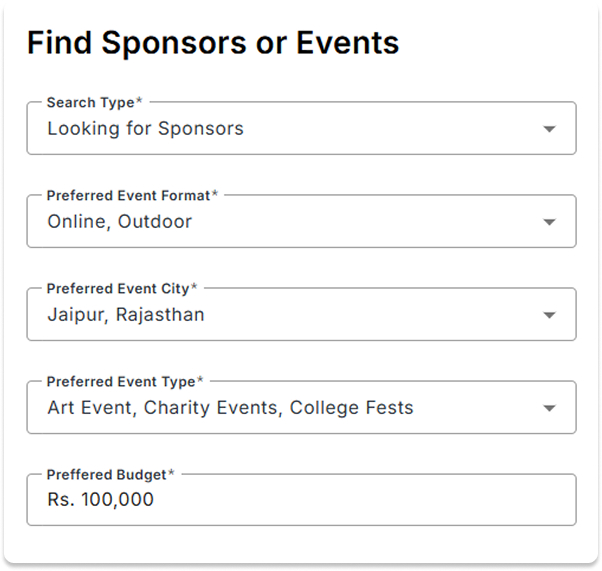Open the "Jaipur, Rajasthan" city selection

[x=126, y=315]
